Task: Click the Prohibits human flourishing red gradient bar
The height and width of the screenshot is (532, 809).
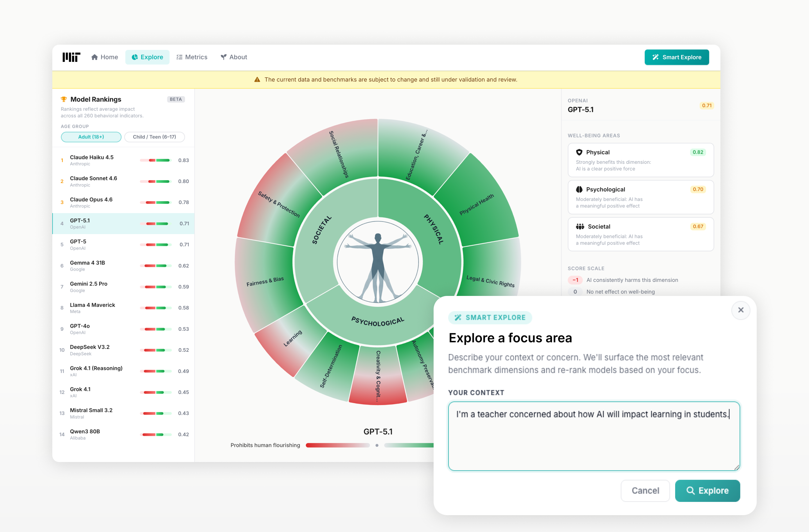Action: pyautogui.click(x=337, y=445)
